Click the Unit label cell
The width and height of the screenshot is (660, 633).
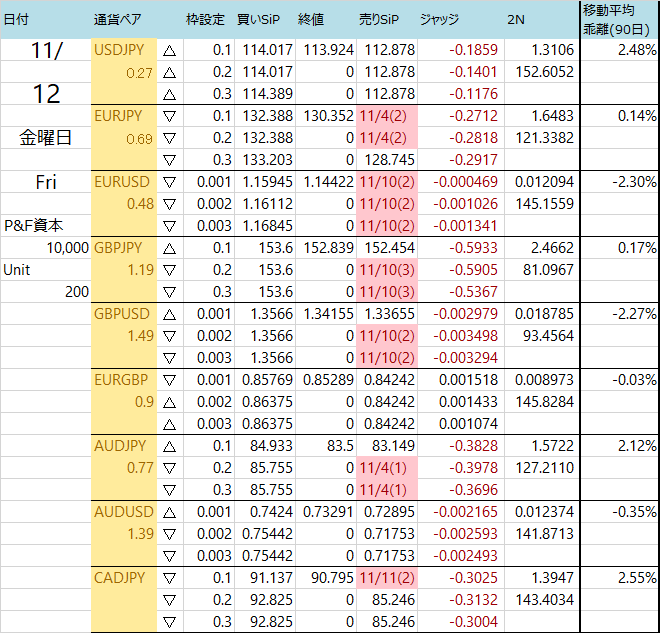(16, 270)
